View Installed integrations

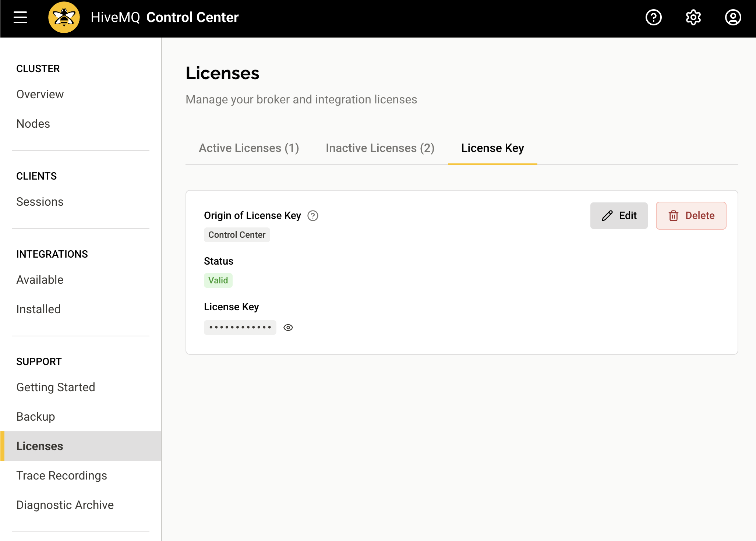(x=38, y=309)
